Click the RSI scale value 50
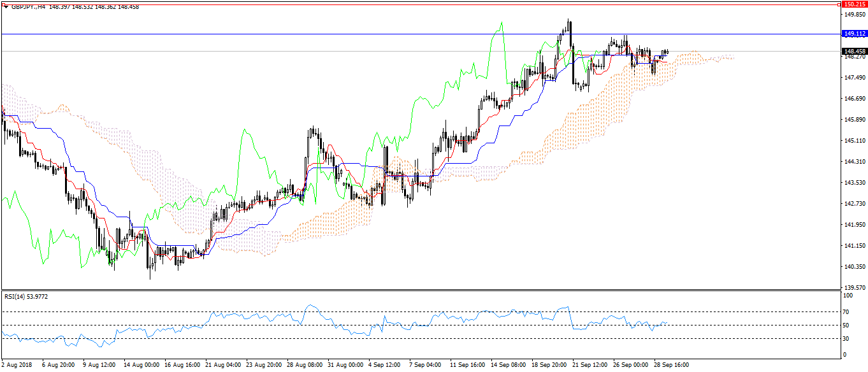Viewport: 868px width, 372px height. (847, 325)
